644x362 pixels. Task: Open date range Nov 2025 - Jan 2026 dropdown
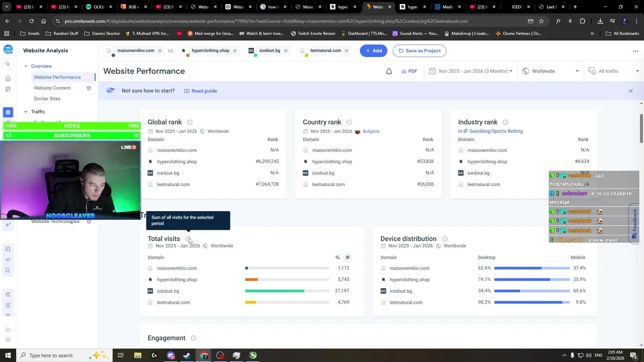470,71
